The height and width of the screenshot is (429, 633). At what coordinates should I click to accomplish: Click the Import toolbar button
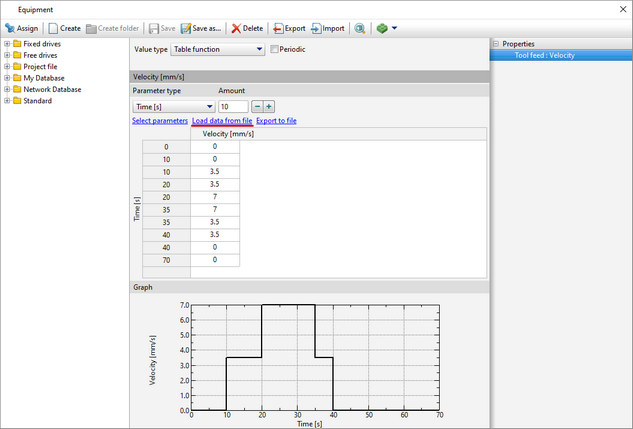(328, 28)
